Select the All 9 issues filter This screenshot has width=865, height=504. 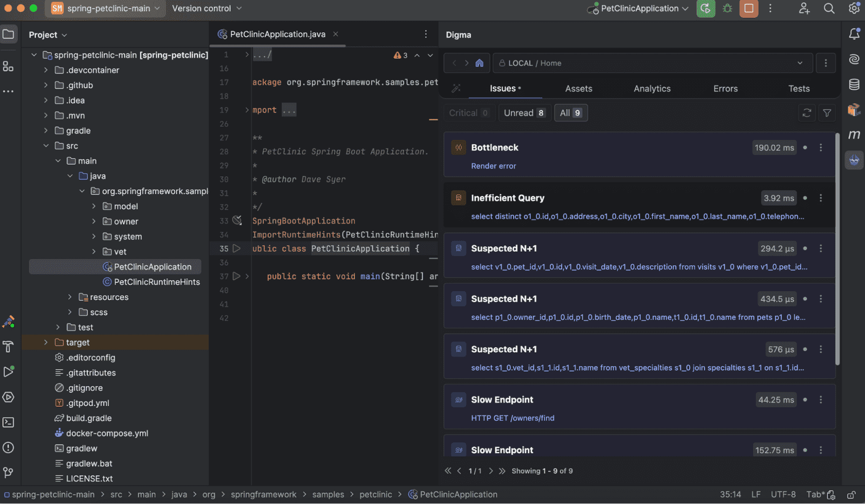click(570, 113)
